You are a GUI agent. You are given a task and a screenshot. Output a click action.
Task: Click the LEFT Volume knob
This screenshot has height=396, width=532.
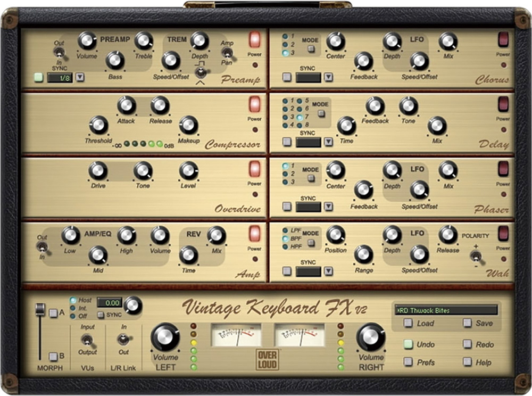point(165,337)
